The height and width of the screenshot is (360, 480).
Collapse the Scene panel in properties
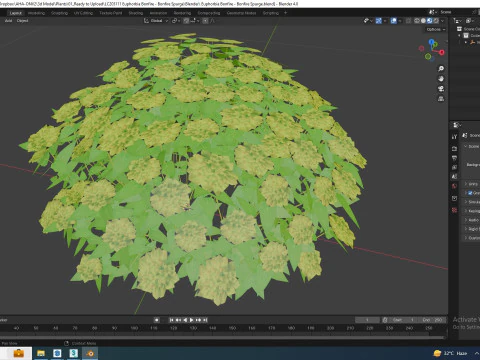(466, 146)
